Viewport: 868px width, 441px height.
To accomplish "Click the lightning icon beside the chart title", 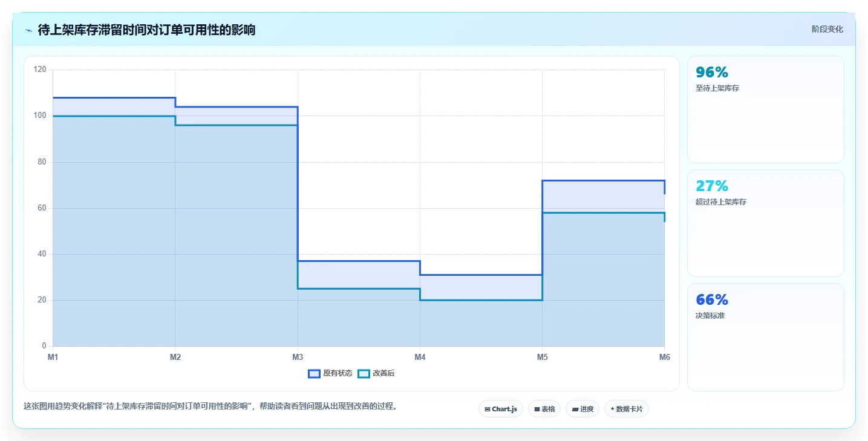I will 28,30.
